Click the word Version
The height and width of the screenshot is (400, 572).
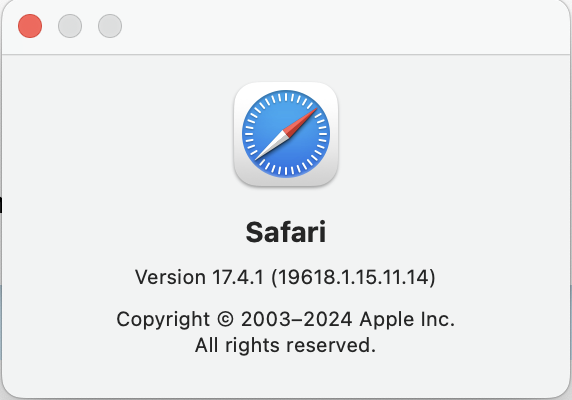[170, 277]
